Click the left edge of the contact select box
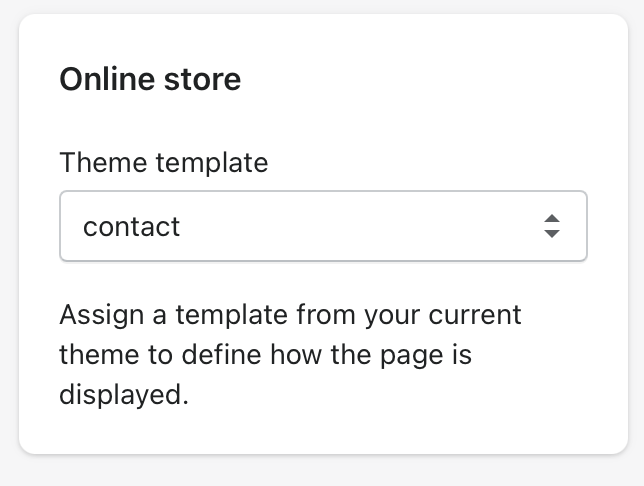 67,226
